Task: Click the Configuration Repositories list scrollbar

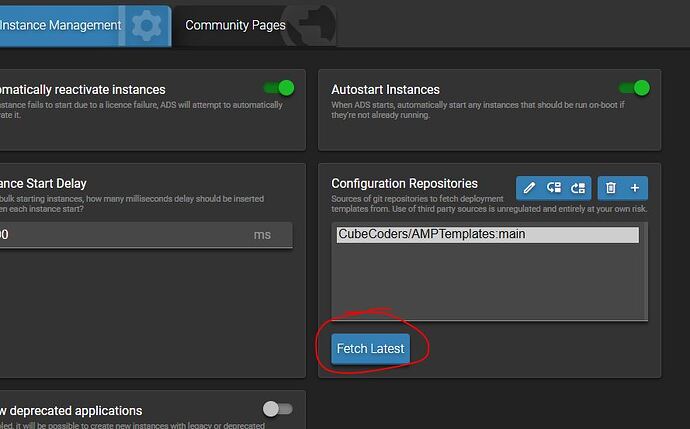Action: (x=645, y=271)
